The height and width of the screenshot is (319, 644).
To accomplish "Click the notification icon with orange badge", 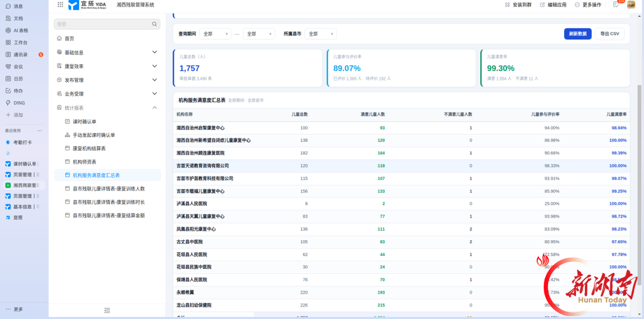I will click(617, 4).
